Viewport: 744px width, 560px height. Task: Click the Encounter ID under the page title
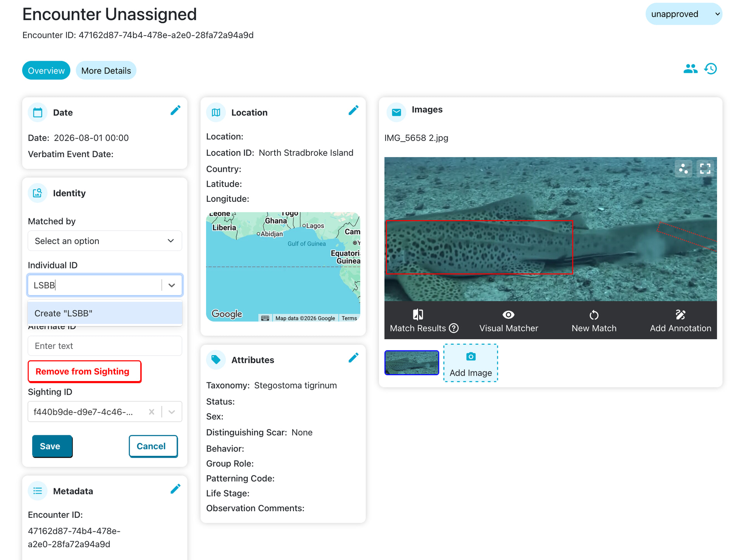138,35
